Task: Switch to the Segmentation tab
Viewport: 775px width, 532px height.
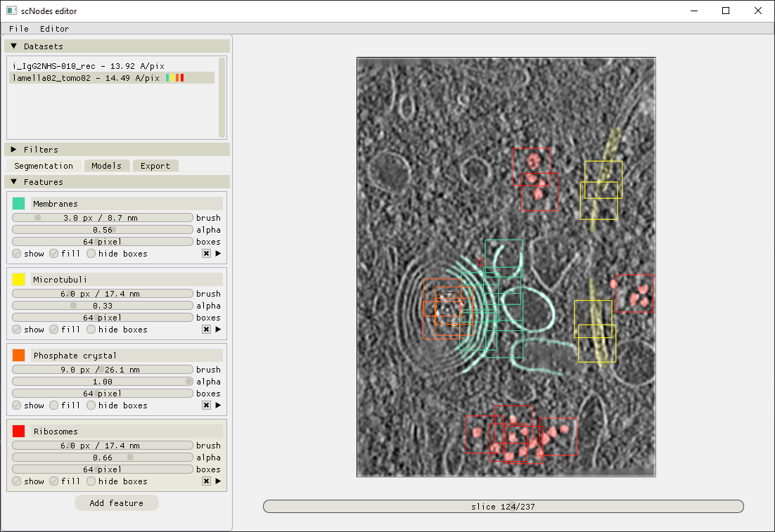Action: 44,166
